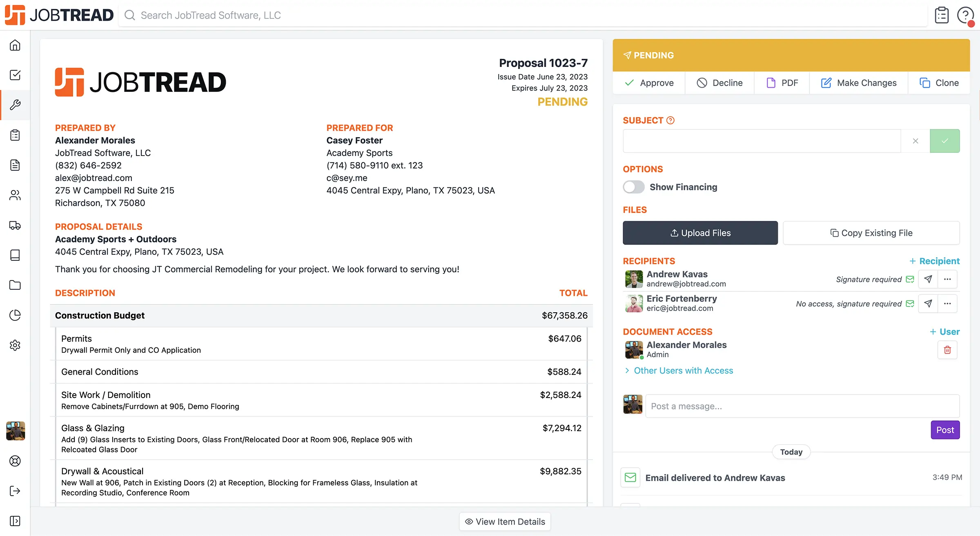Open the Home icon in sidebar

(15, 45)
